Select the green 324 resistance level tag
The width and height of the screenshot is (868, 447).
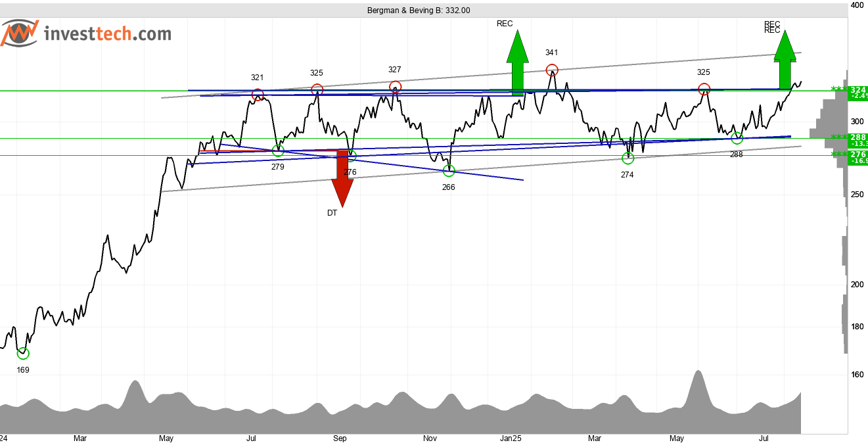coord(857,91)
